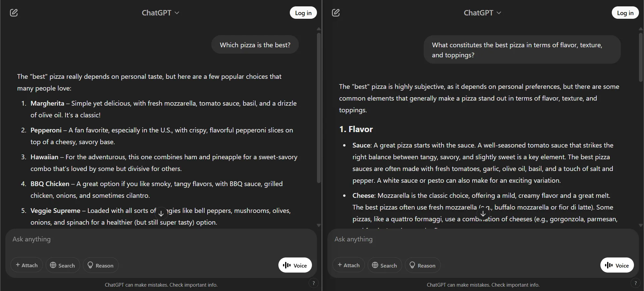Start a new chat in the right pane
The height and width of the screenshot is (291, 644).
click(336, 12)
